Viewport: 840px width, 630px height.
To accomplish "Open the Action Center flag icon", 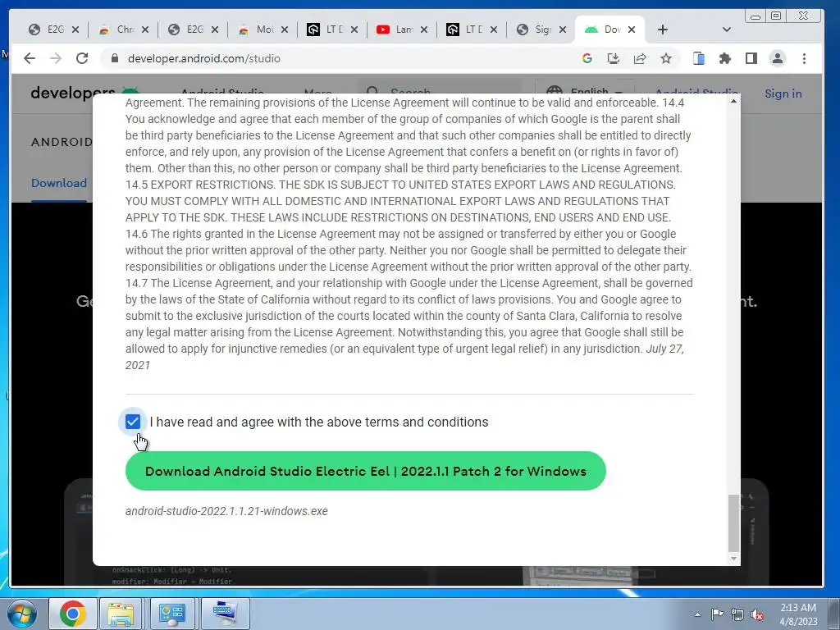I will point(717,614).
